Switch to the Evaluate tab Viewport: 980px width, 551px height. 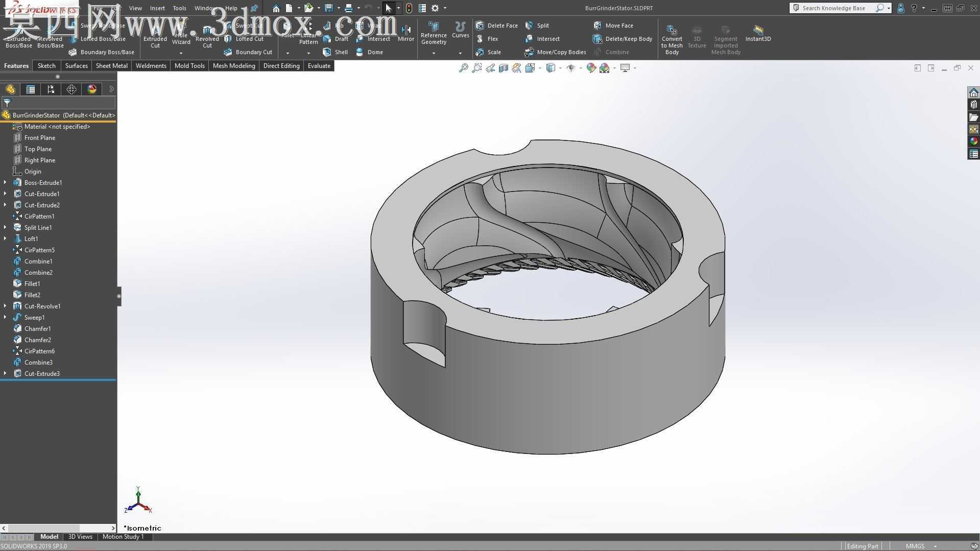point(319,66)
